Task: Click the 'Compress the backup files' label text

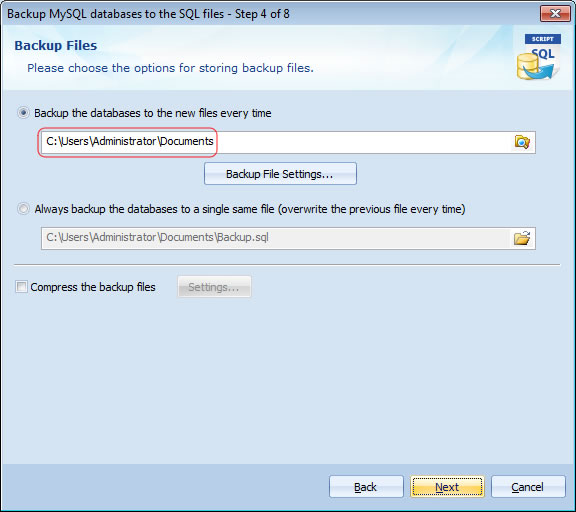Action: 93,287
